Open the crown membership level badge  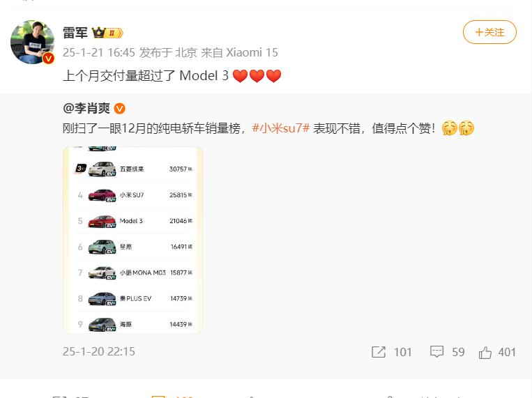107,33
